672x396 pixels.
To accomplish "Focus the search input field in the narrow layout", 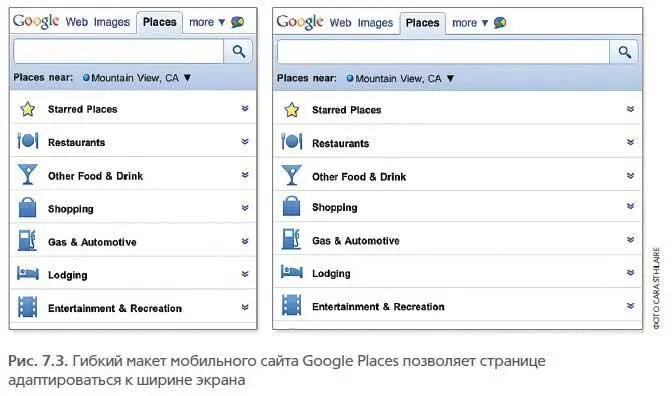I will point(119,51).
